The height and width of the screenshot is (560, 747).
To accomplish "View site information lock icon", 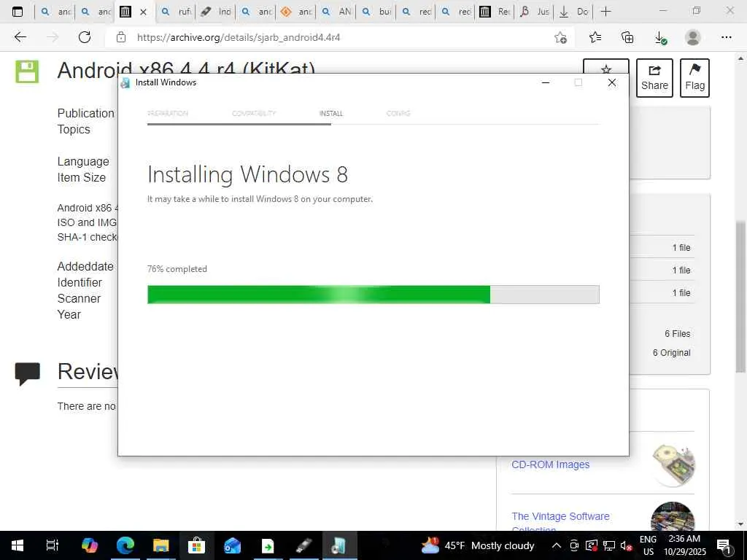I will pyautogui.click(x=121, y=37).
